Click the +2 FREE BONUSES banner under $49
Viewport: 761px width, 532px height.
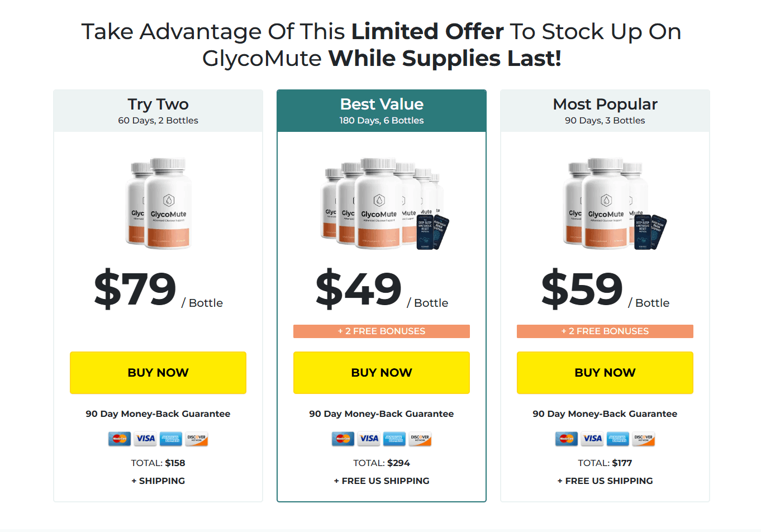tap(382, 331)
